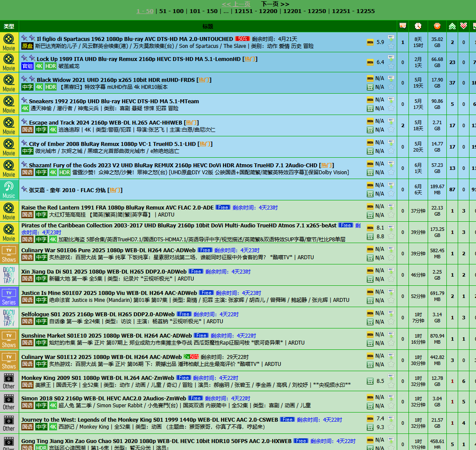Open IMDb icon for Il figlio di Spartacus
This screenshot has width=476, height=450.
[x=370, y=42]
